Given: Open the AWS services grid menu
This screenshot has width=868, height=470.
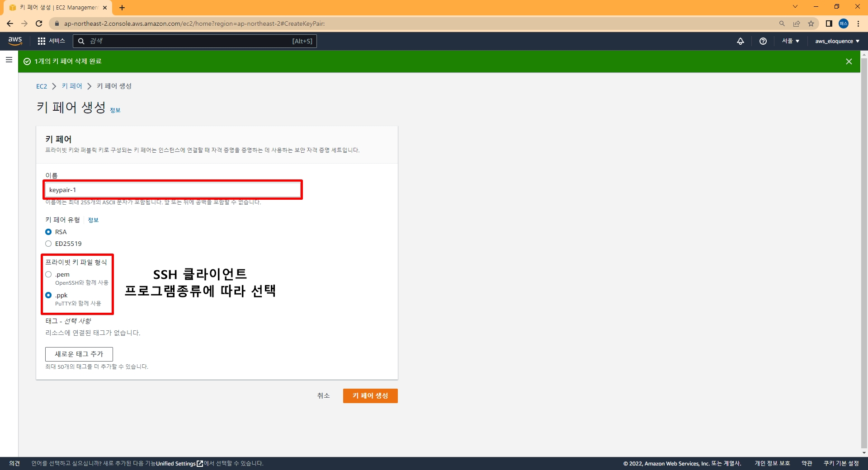Looking at the screenshot, I should (x=41, y=41).
